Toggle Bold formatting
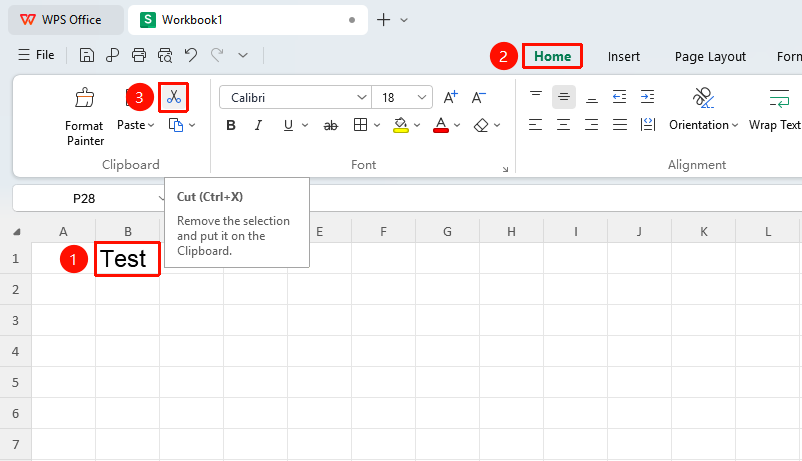The height and width of the screenshot is (461, 802). 231,125
